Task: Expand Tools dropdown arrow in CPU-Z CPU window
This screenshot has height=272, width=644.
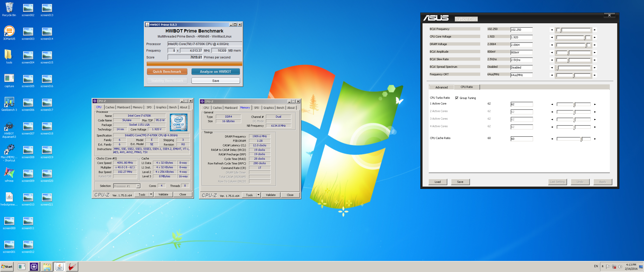Action: [151, 194]
